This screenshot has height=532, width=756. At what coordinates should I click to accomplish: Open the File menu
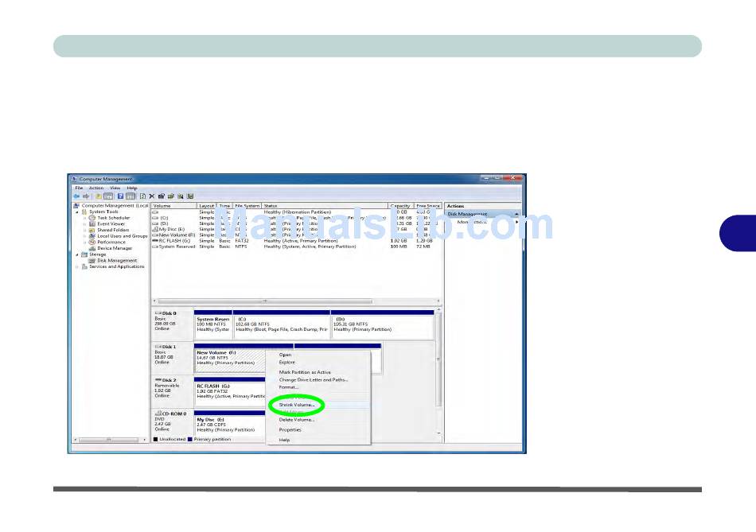[79, 188]
